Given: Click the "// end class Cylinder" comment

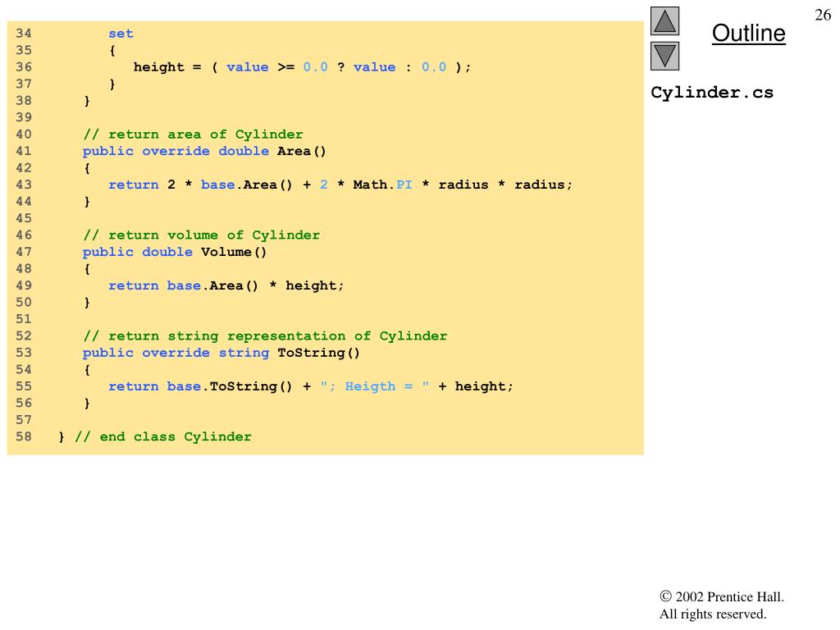Looking at the screenshot, I should pos(163,436).
